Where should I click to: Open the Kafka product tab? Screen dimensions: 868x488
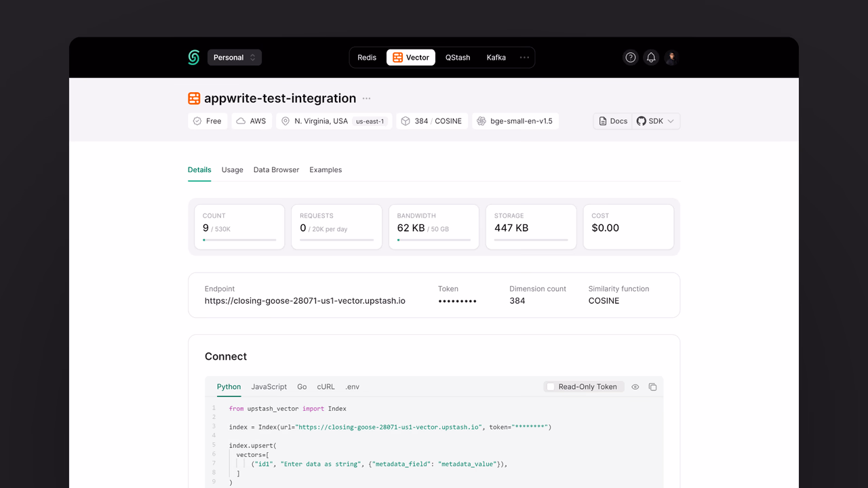pyautogui.click(x=496, y=58)
